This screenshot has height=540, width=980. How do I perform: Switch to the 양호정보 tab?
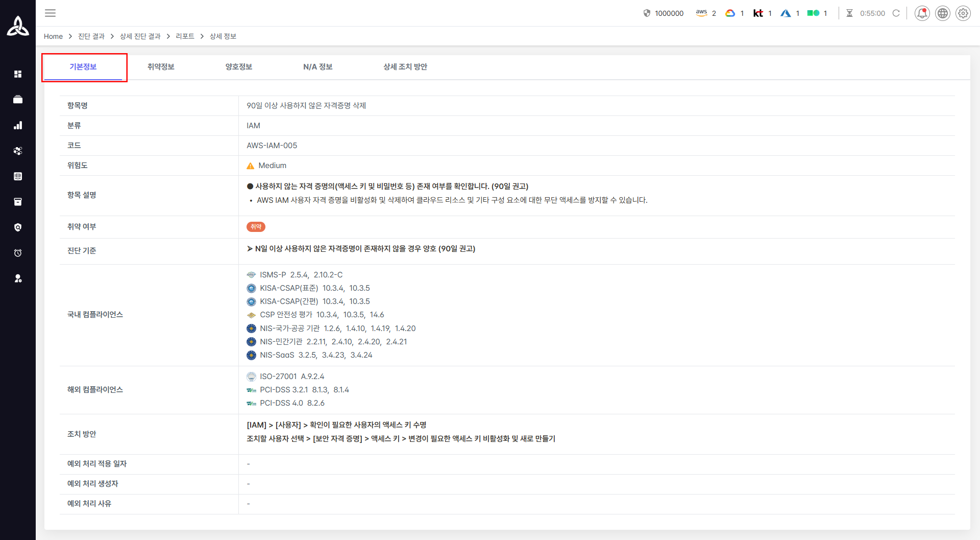tap(239, 67)
